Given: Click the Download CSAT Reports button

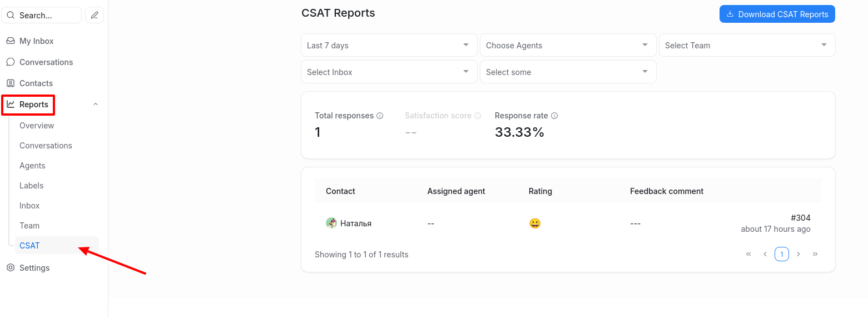Looking at the screenshot, I should coord(777,14).
